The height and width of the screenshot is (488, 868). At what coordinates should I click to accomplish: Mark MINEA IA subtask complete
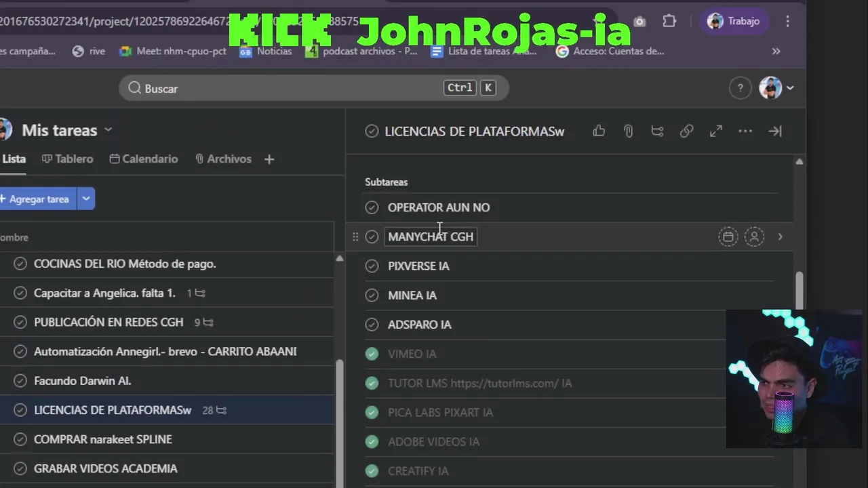coord(372,295)
